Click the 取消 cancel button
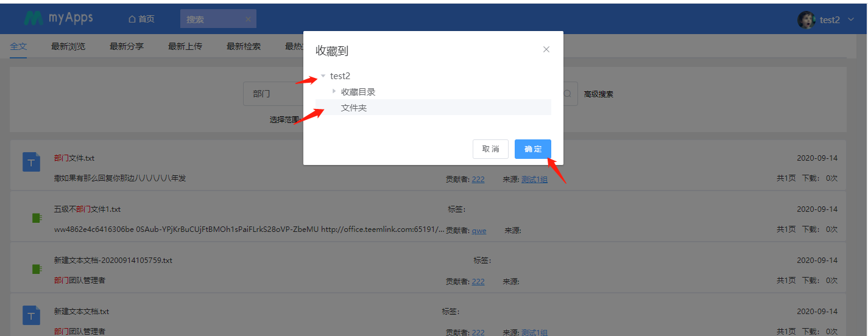 click(x=490, y=149)
